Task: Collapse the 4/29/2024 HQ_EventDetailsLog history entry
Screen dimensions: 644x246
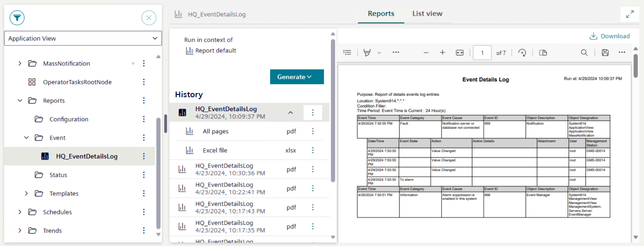Action: pyautogui.click(x=290, y=113)
